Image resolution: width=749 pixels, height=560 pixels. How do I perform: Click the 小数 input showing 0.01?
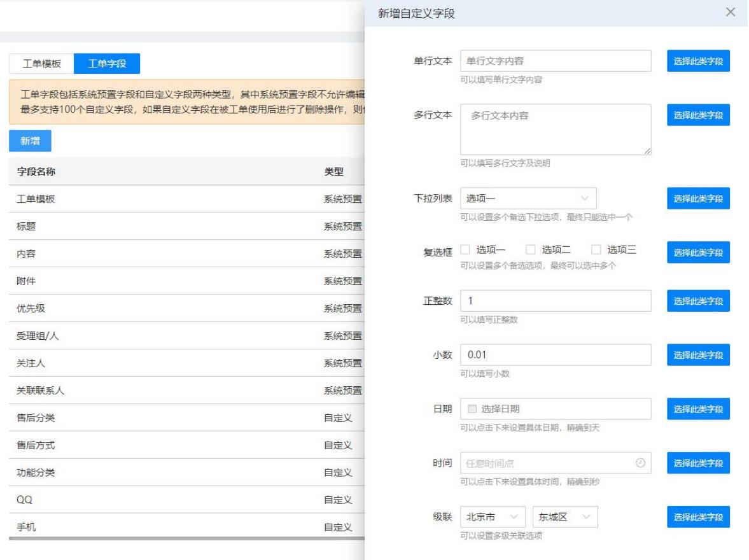click(x=555, y=354)
